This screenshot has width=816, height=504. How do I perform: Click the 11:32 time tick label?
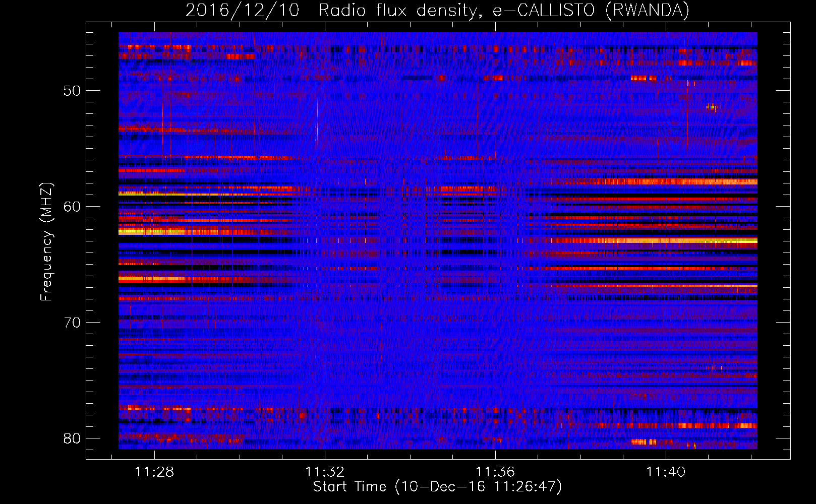pos(325,472)
